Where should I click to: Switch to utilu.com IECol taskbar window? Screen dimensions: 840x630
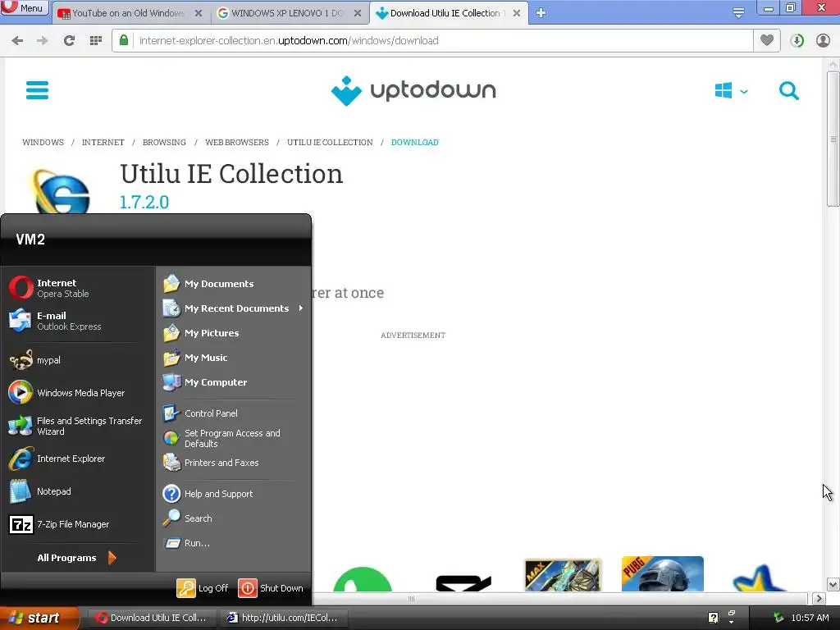tap(283, 618)
